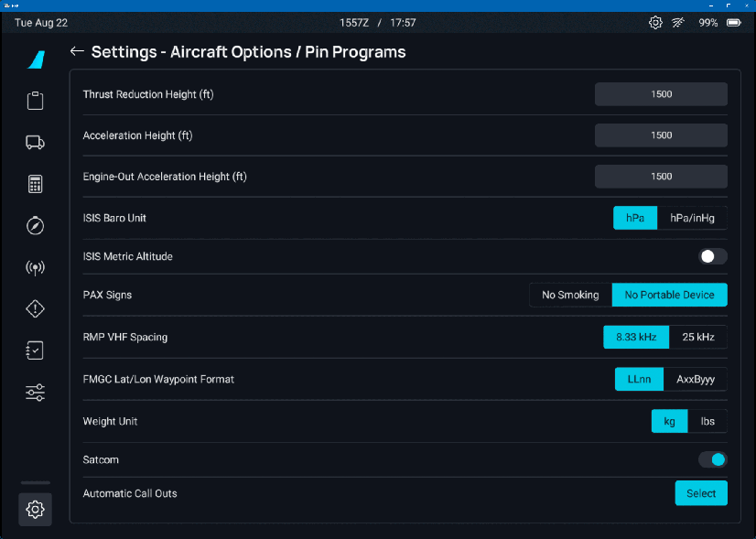Select AxxByyy waypoint format
This screenshot has height=539, width=756.
tap(696, 379)
